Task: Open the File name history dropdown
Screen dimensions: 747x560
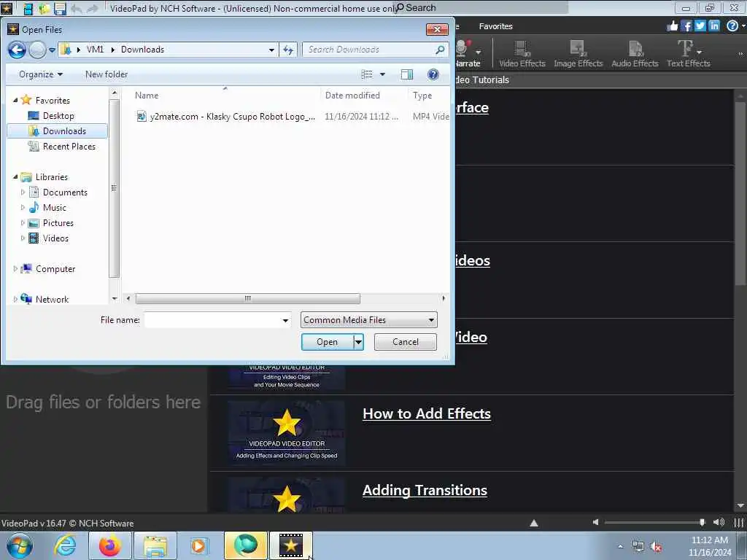Action: [285, 320]
